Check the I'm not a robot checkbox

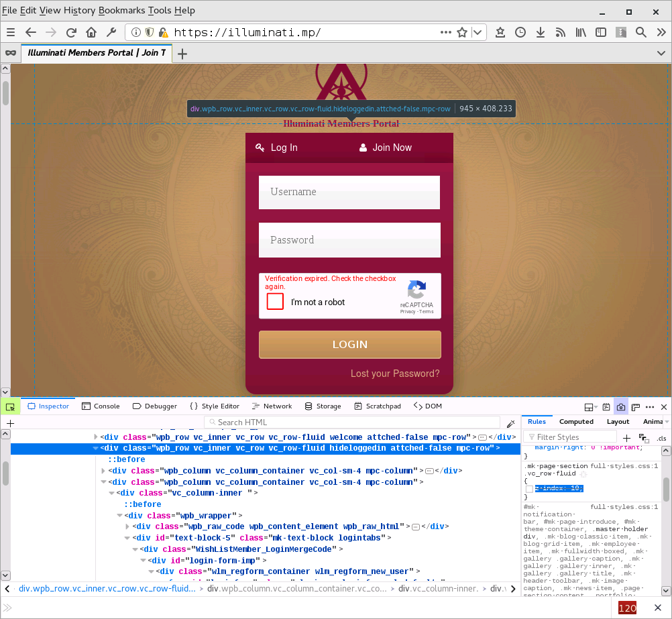[x=275, y=301]
